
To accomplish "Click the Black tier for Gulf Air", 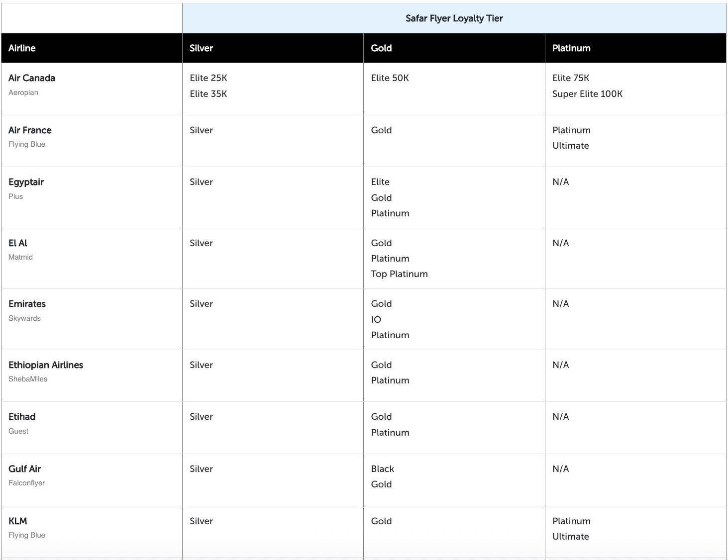I will click(382, 469).
